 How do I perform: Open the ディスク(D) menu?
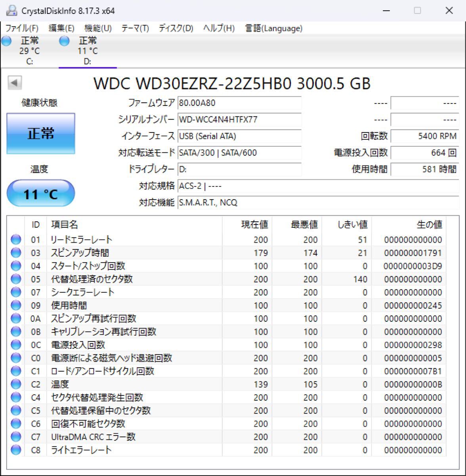(176, 28)
